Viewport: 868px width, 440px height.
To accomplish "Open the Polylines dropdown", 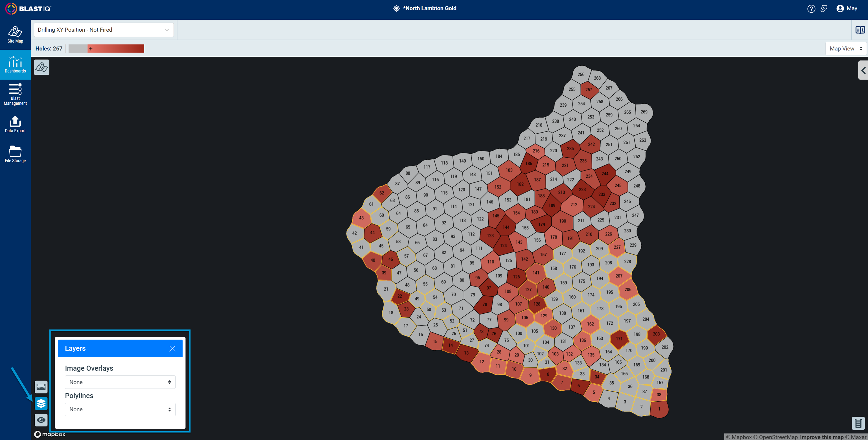I will click(120, 409).
